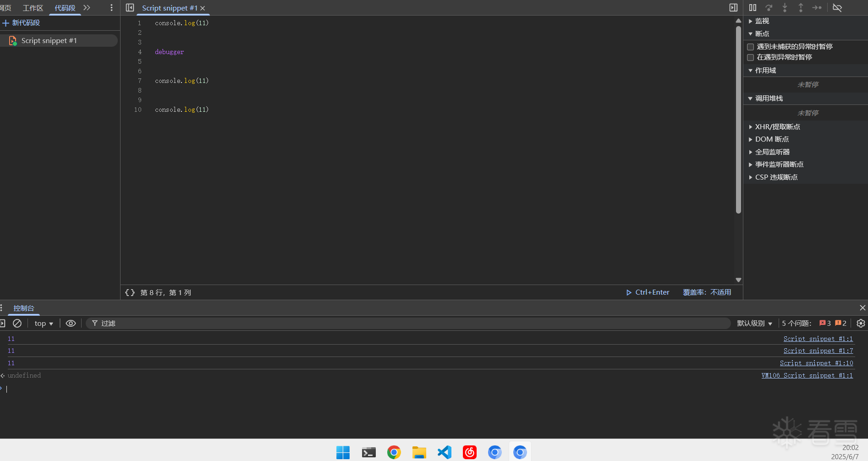Open the Script snippet #1:1 source link
The height and width of the screenshot is (461, 868).
point(818,339)
